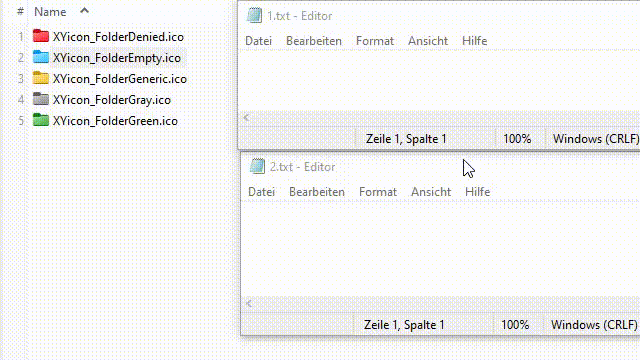Toggle sort order arrow next to Name

84,11
